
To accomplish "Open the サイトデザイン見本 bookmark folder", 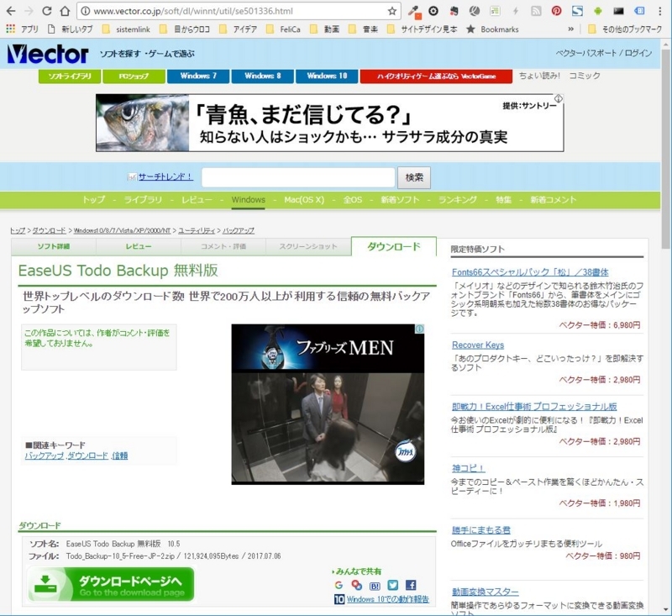I will click(422, 29).
